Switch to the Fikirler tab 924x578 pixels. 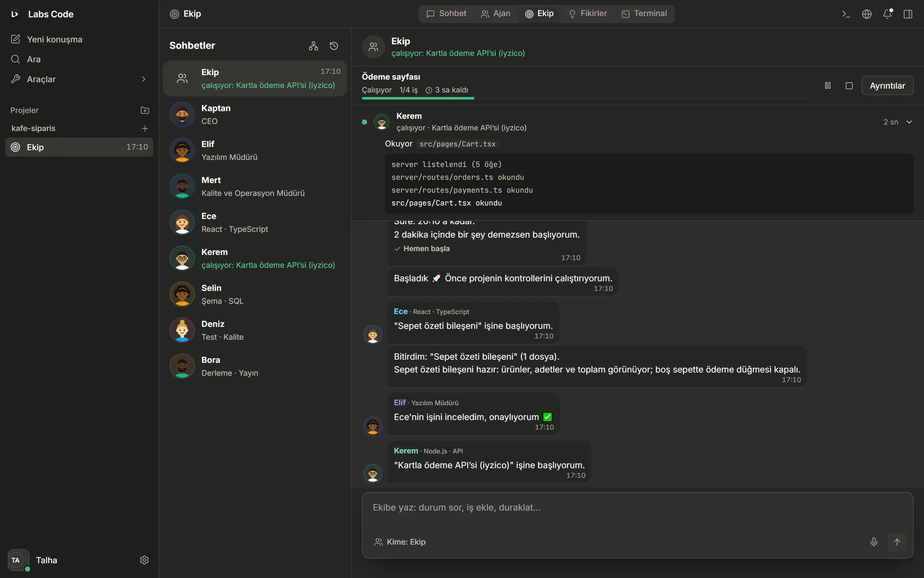(x=588, y=13)
